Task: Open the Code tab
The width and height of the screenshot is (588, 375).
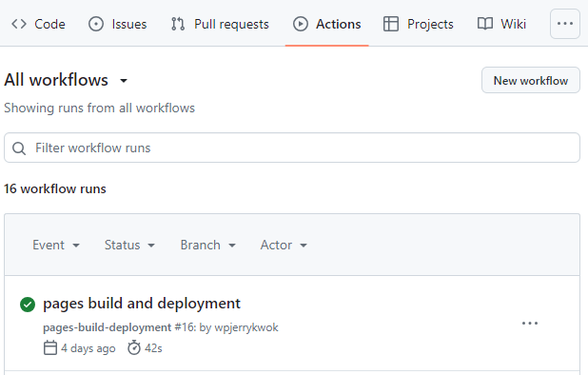Action: coord(38,24)
